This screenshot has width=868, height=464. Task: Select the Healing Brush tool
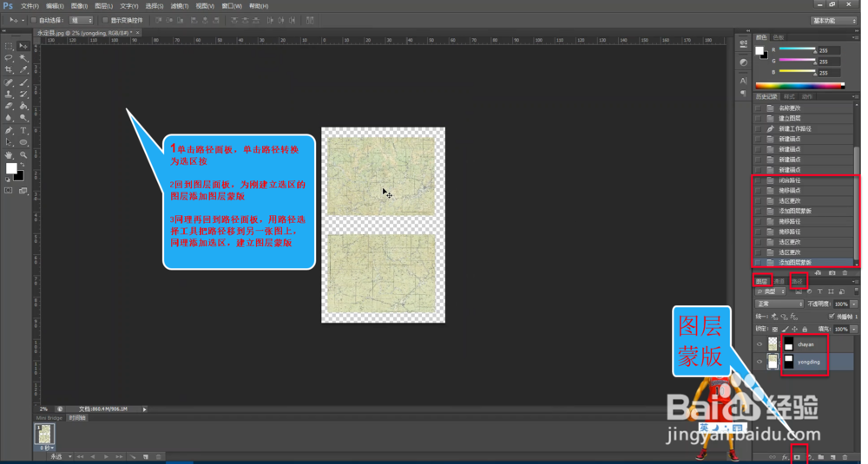pyautogui.click(x=9, y=82)
